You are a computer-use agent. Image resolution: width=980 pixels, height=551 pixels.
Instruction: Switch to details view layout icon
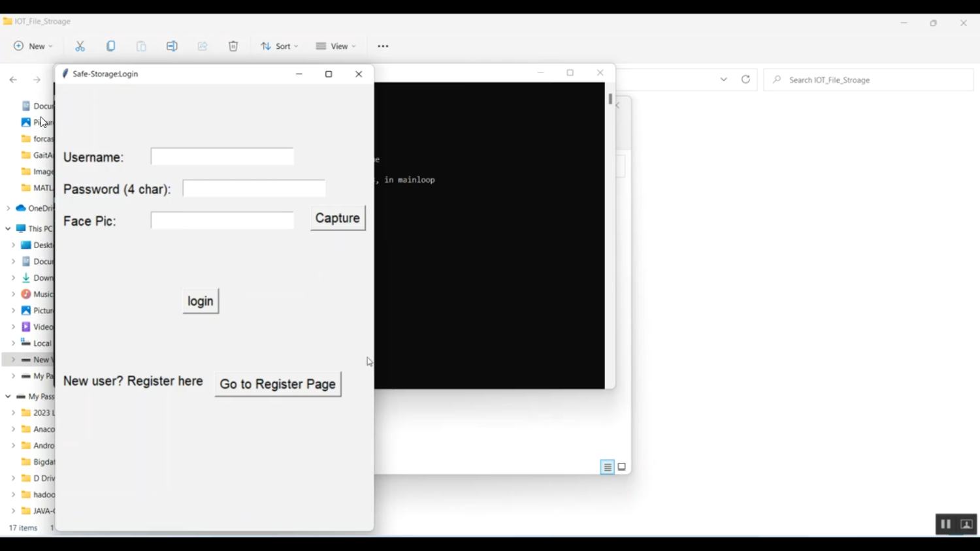coord(607,467)
